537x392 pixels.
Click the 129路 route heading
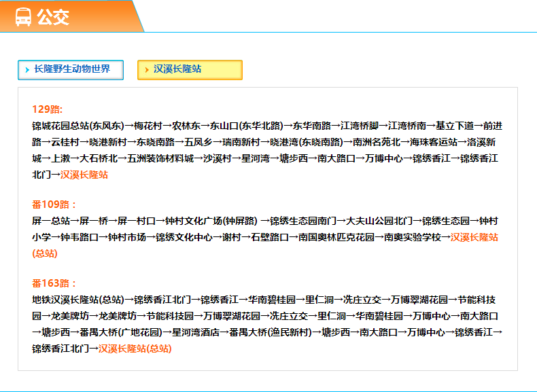coord(48,109)
